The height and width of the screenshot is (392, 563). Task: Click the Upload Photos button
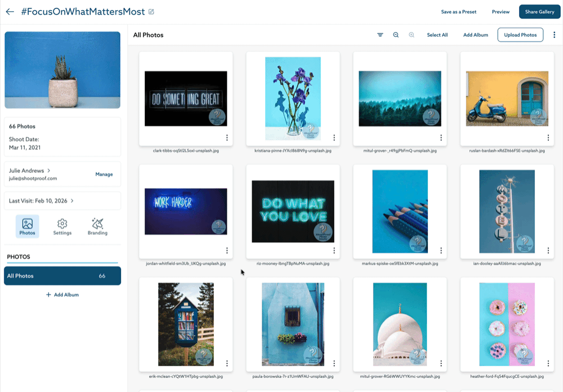[520, 35]
